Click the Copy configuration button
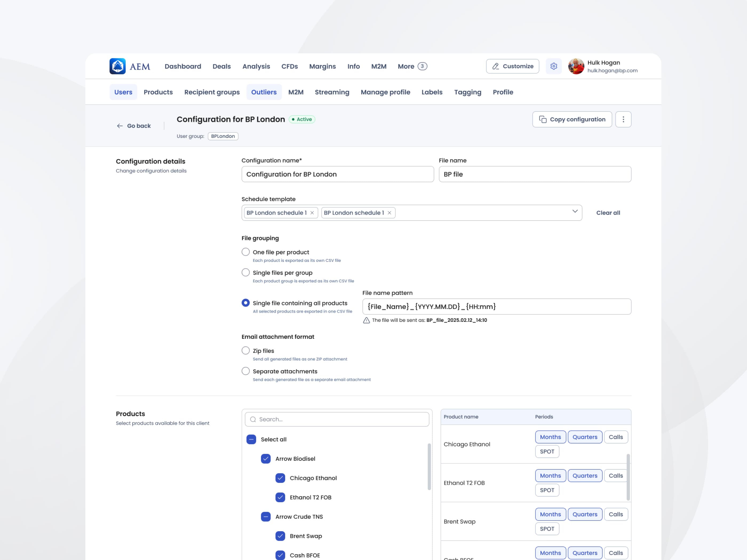Screen dimensions: 747x560 tap(572, 119)
